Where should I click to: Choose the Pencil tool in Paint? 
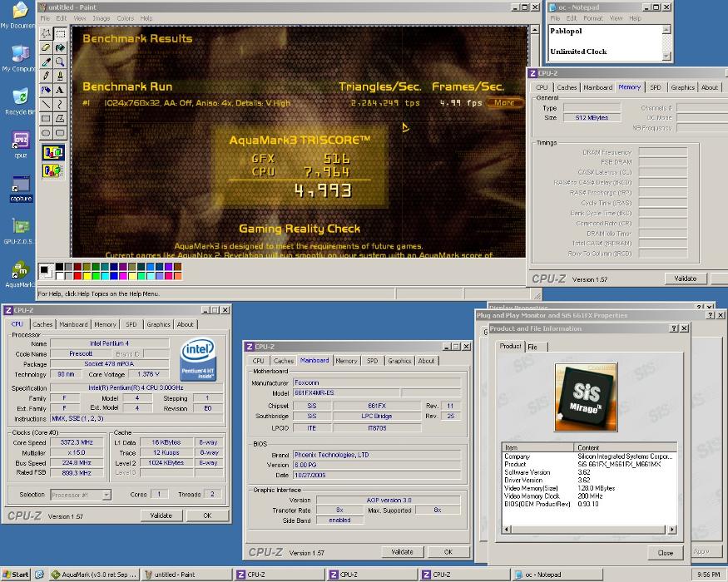point(46,76)
